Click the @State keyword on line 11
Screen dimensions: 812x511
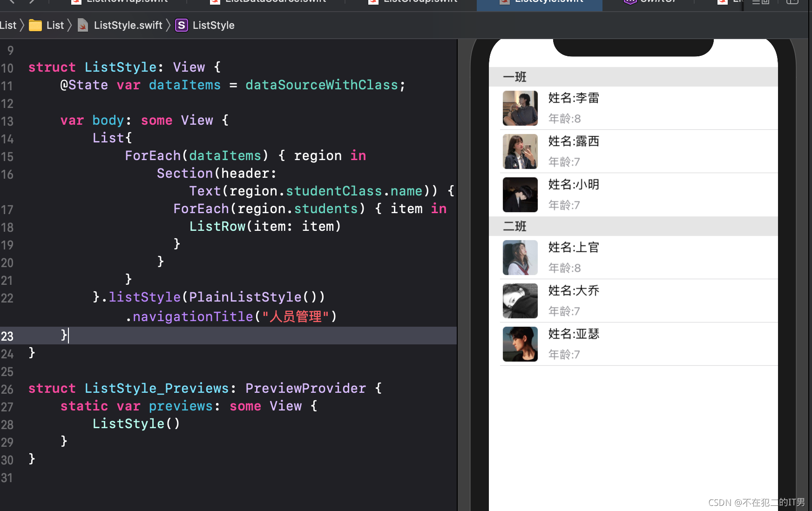[84, 85]
